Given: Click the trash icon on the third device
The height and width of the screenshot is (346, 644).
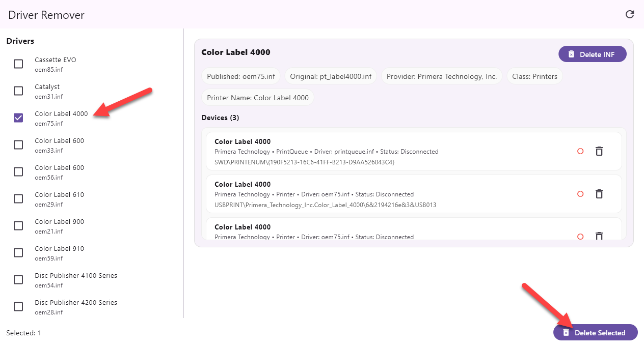Looking at the screenshot, I should pyautogui.click(x=599, y=236).
